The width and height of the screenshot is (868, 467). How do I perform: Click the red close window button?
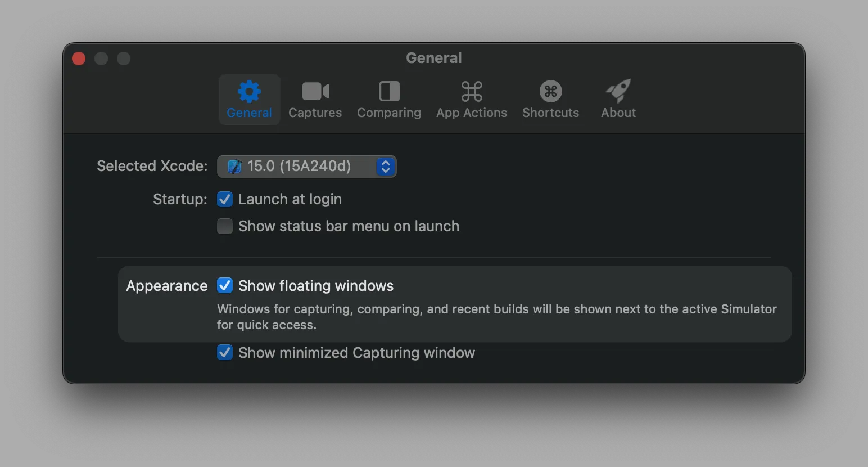(79, 59)
